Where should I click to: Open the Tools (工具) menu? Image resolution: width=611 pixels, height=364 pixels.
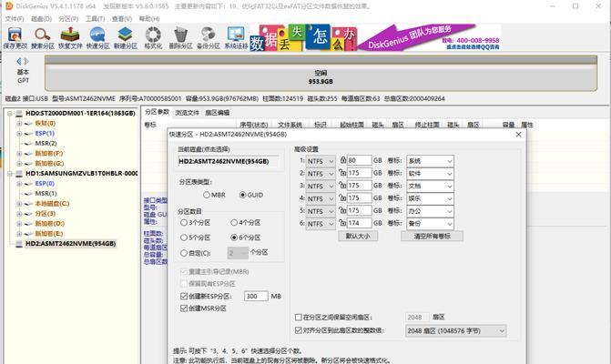95,19
